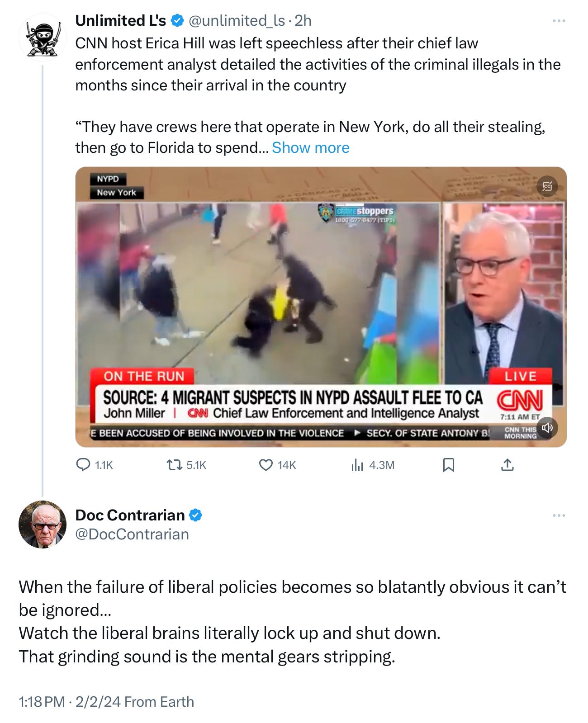Open the Unlimited L's display name
Viewport: 588px width, 723px height.
tap(121, 21)
